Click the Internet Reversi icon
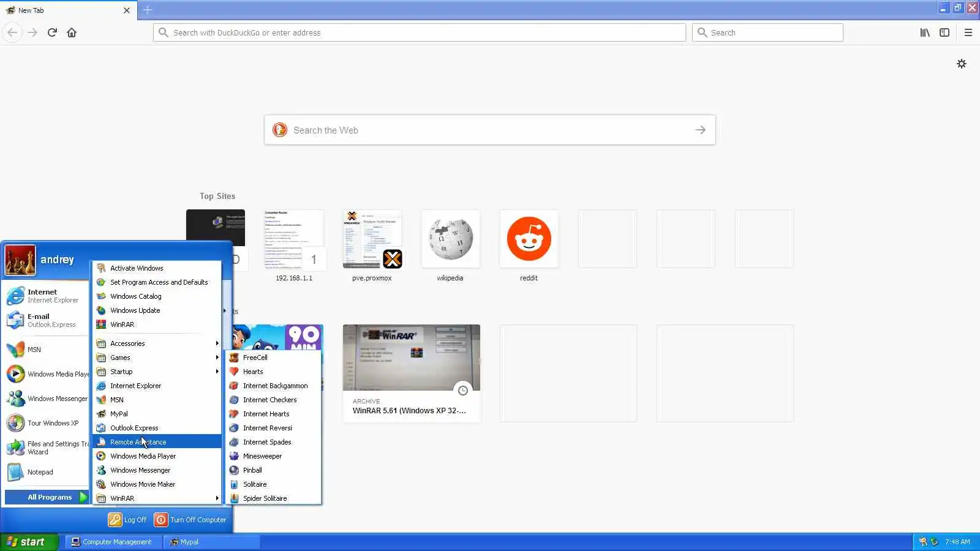980x551 pixels. (233, 428)
